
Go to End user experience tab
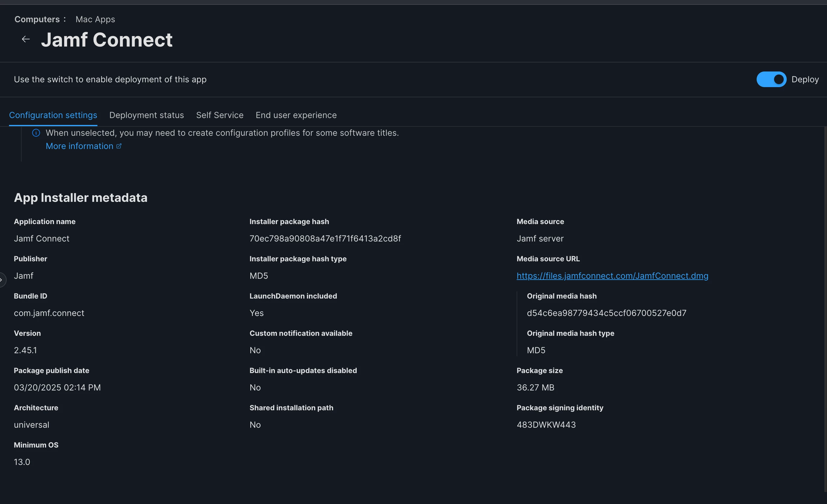(296, 115)
